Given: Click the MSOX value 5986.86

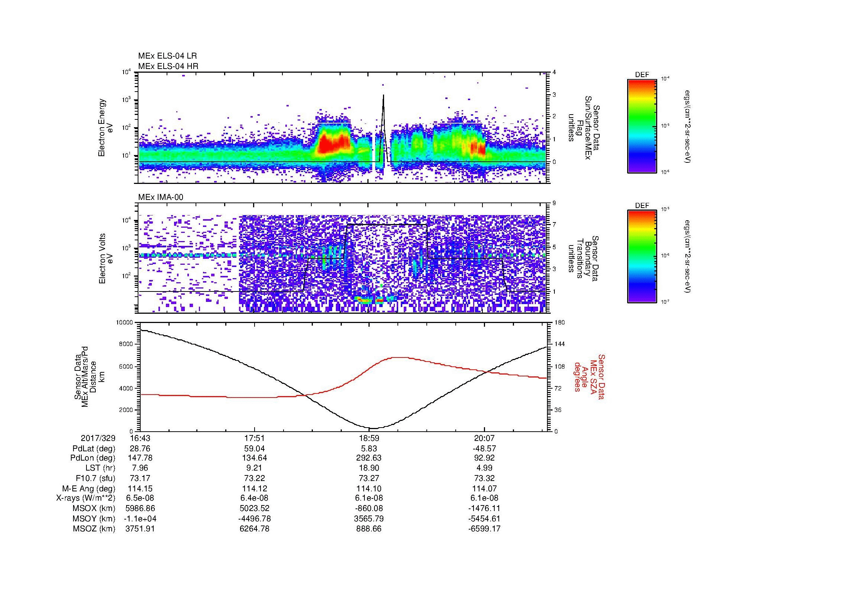Looking at the screenshot, I should 140,508.
